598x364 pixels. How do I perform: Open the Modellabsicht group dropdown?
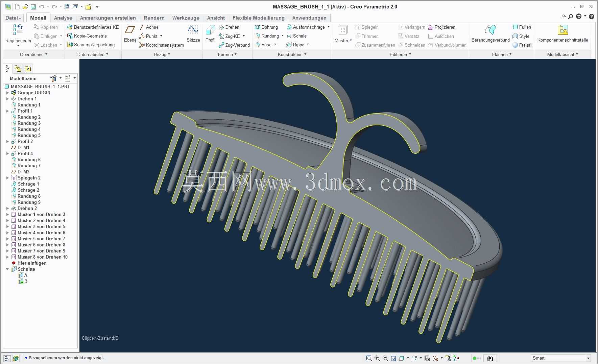click(563, 54)
